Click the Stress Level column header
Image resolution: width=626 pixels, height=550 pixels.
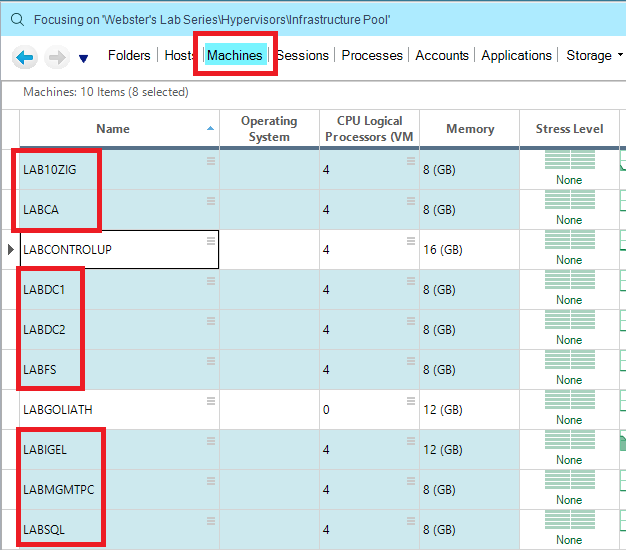(x=569, y=129)
